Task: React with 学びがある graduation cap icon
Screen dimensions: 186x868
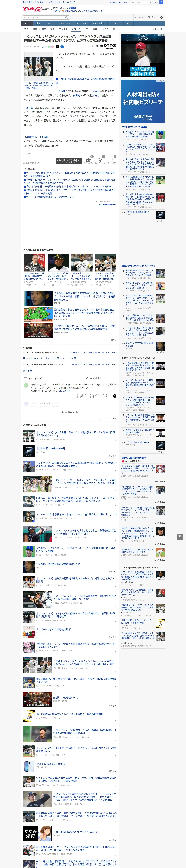Action: (x=89, y=160)
